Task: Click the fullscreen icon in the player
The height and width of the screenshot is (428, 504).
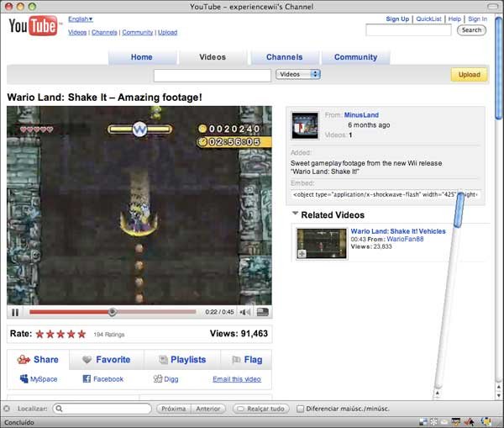Action: coord(263,312)
